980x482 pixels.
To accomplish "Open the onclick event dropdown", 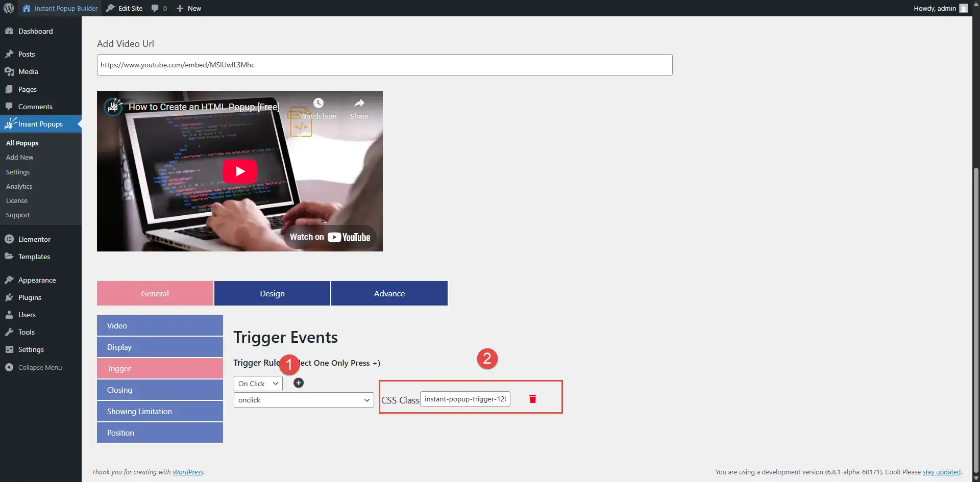I will 303,400.
